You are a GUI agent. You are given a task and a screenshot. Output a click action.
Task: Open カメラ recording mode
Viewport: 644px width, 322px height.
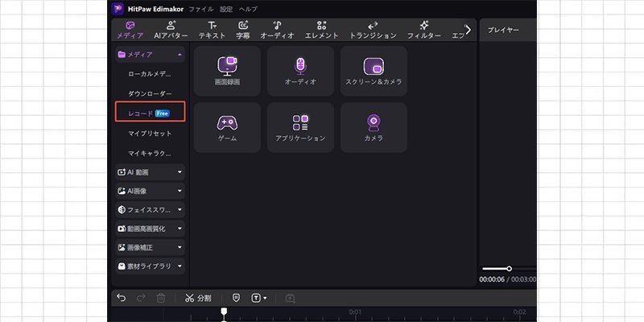tap(374, 128)
